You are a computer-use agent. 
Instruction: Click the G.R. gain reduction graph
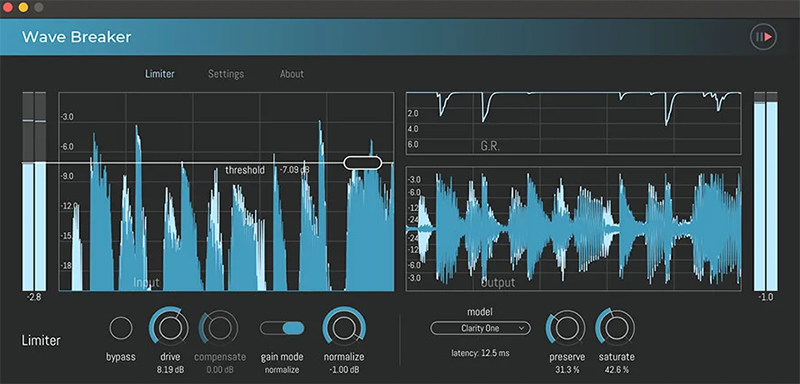[573, 123]
